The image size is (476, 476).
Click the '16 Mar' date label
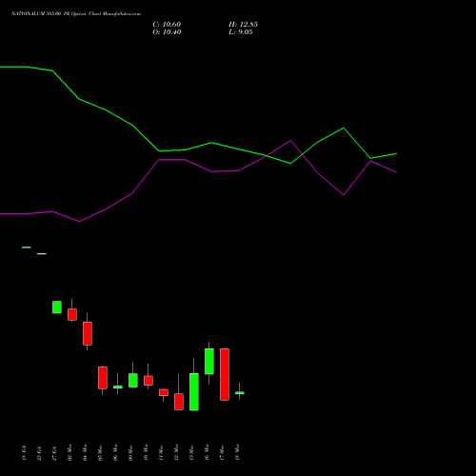[207, 452]
